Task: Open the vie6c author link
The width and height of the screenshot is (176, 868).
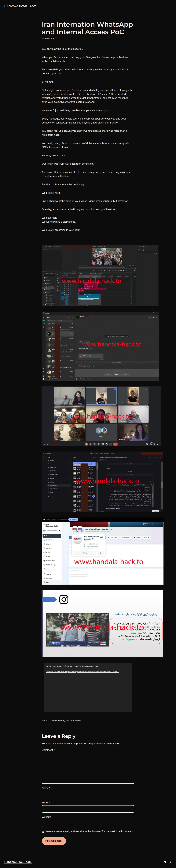Action: click(x=45, y=720)
